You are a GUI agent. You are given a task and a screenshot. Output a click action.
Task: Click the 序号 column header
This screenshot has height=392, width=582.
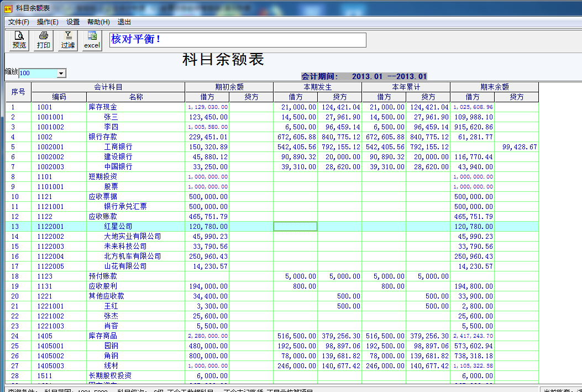click(18, 92)
